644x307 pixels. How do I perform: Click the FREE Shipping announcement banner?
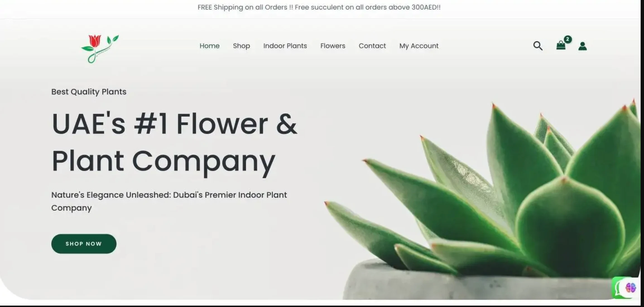(319, 7)
